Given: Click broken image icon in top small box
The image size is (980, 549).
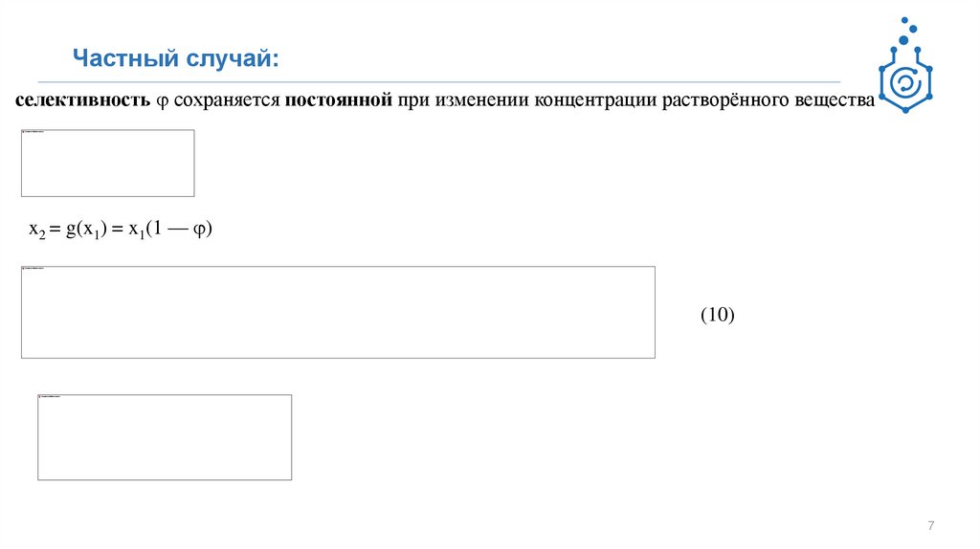Looking at the screenshot, I should point(25,133).
